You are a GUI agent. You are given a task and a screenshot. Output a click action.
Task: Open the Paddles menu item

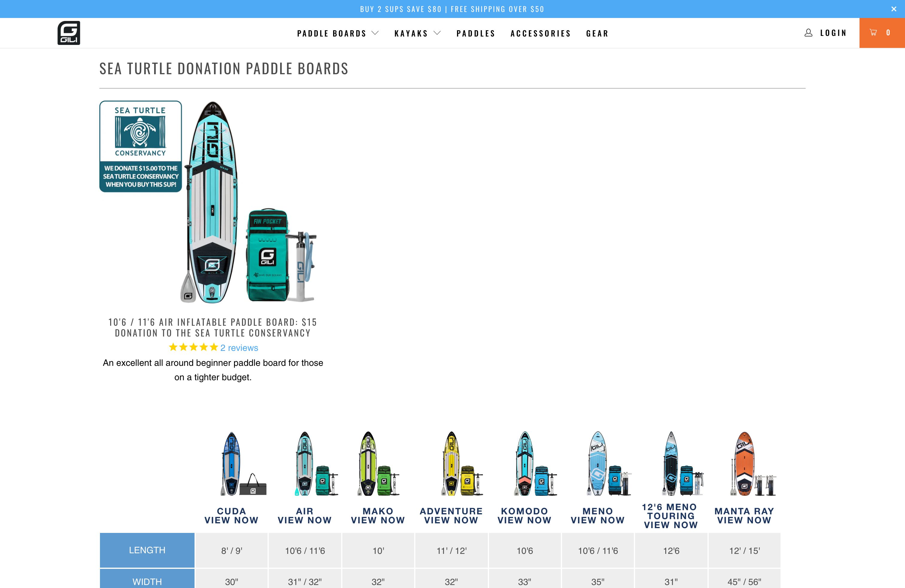(476, 33)
